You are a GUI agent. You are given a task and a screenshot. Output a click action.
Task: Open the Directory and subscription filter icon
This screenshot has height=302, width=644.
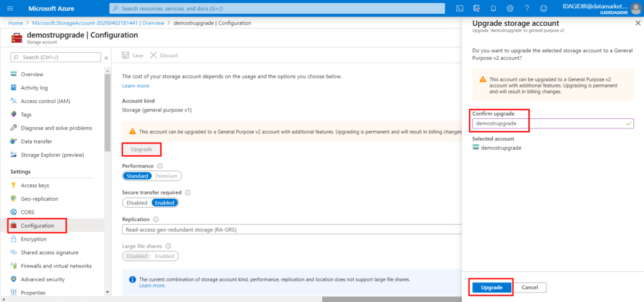[x=477, y=8]
